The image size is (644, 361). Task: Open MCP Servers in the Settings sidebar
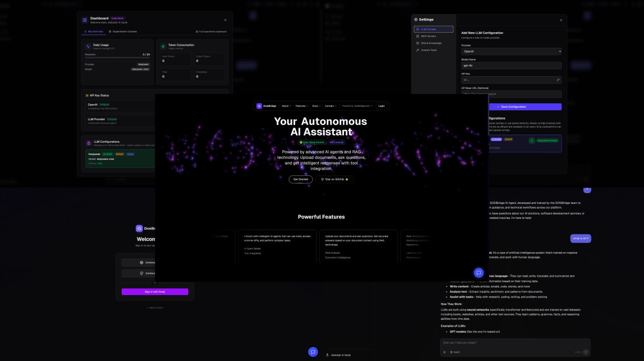tap(433, 36)
